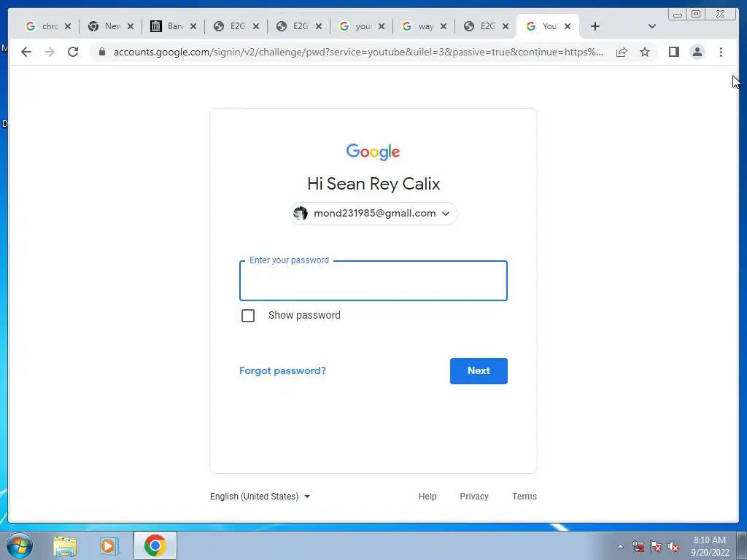This screenshot has height=560, width=747.
Task: Open the Terms link in footer
Action: pyautogui.click(x=524, y=496)
